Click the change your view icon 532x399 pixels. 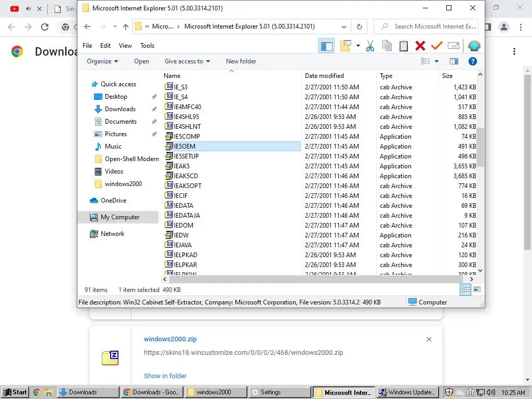click(x=425, y=61)
